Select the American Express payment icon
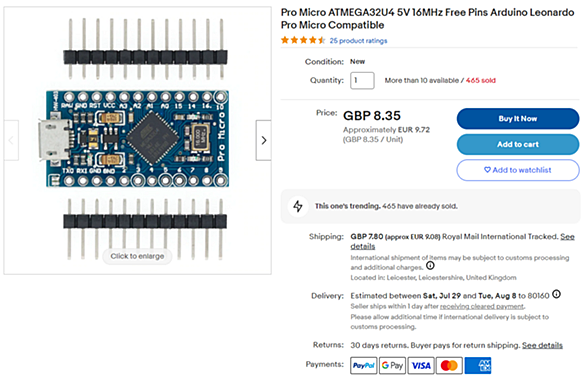The width and height of the screenshot is (586, 385). [x=478, y=365]
